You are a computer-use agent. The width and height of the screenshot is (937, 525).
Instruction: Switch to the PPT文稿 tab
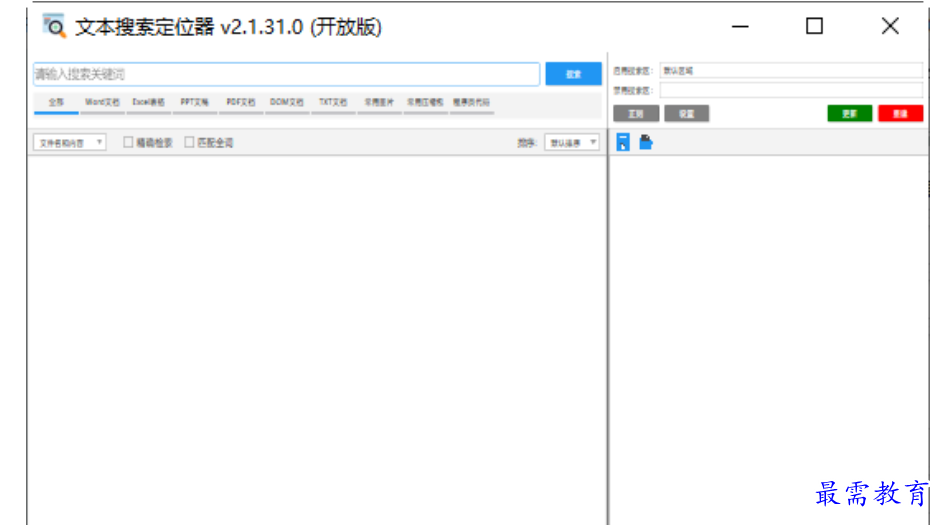pos(195,103)
